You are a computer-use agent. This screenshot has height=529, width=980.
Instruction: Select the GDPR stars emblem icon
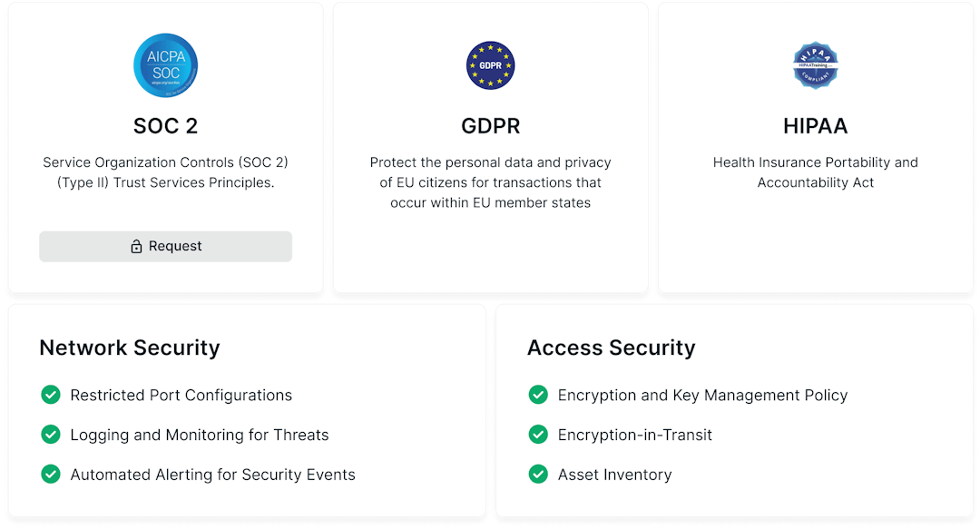click(x=490, y=64)
